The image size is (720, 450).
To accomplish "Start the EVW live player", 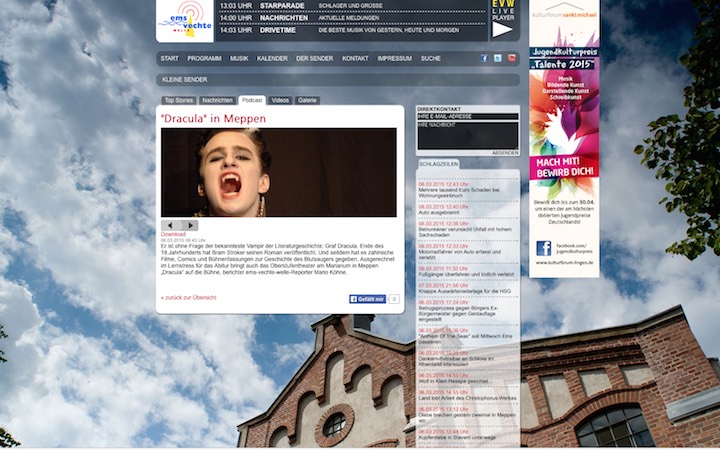I will [502, 29].
